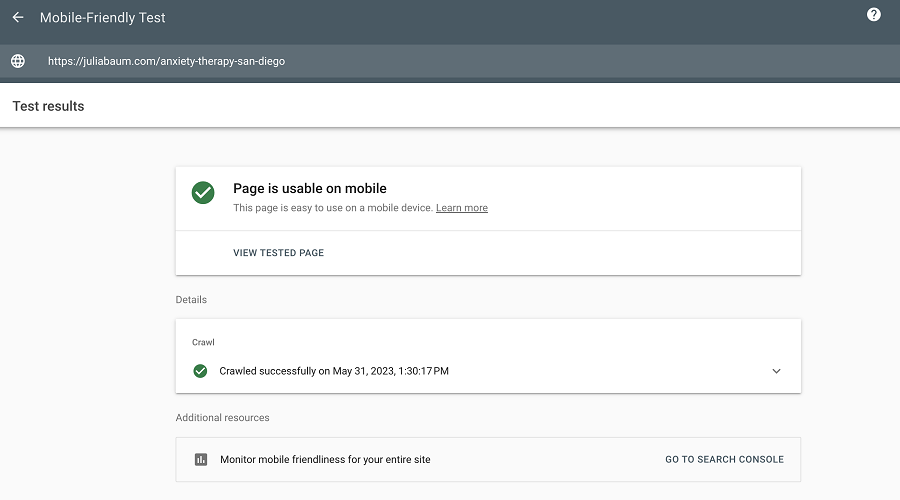
Task: Click the Crawled successfully on May 31 text
Action: (x=334, y=371)
